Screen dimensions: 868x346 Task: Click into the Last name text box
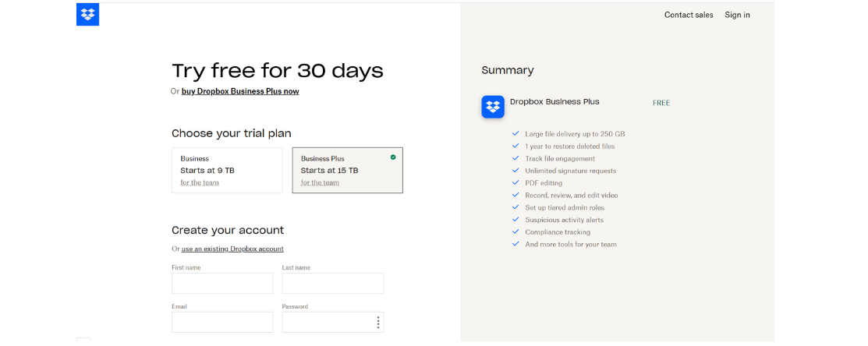[x=333, y=283]
